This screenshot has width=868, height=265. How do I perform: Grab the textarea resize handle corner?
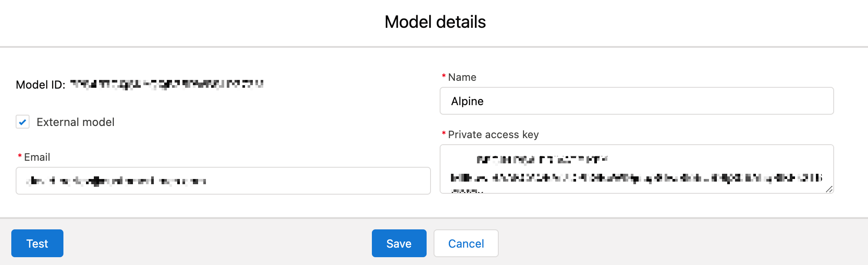click(x=829, y=189)
